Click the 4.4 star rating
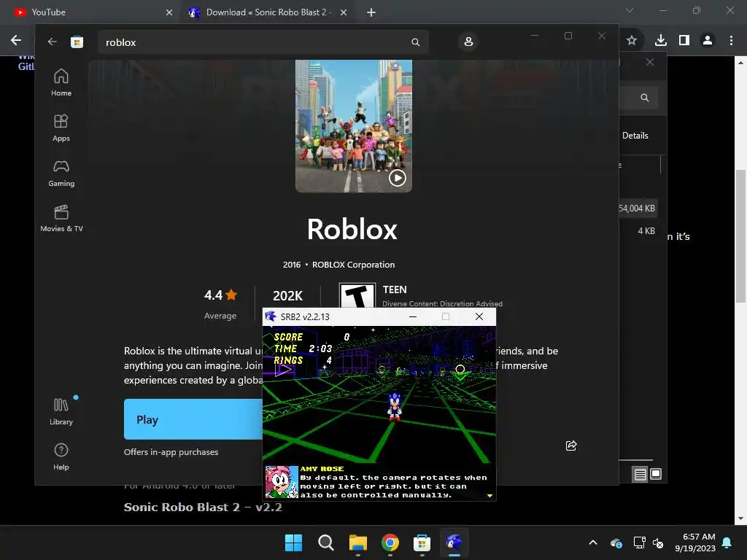747x560 pixels. tap(220, 295)
